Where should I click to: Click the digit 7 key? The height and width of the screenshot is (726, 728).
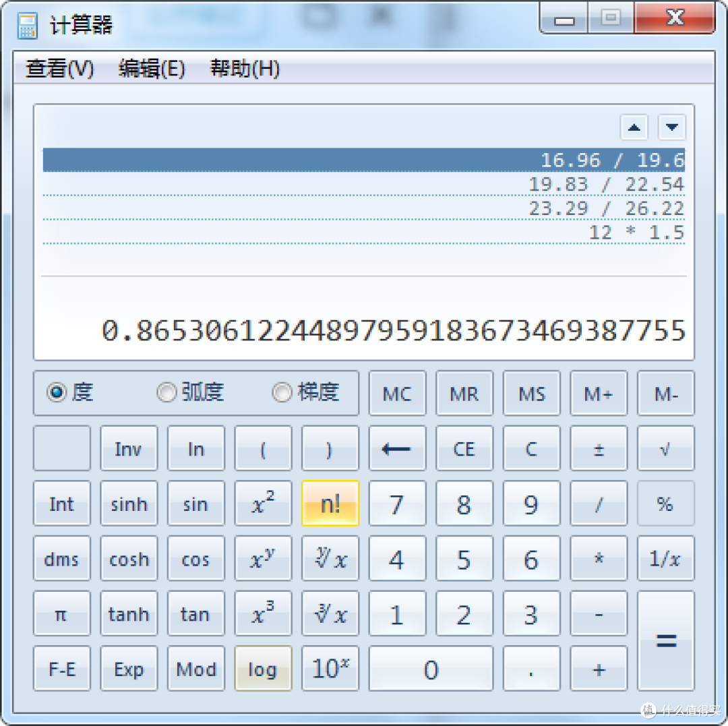coord(397,503)
